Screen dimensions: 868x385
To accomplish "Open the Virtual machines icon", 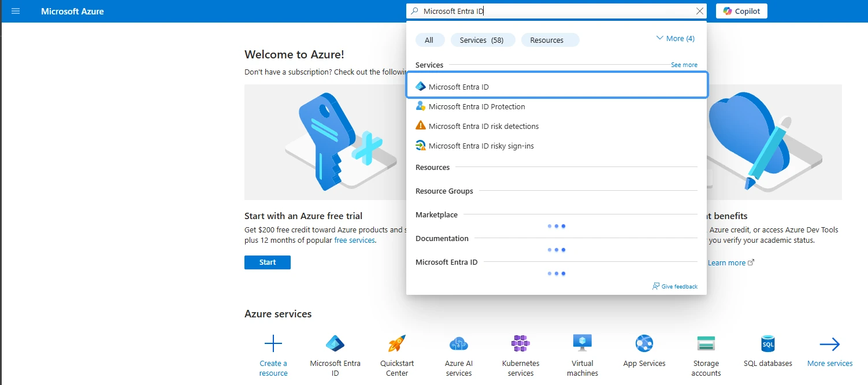I will tap(583, 344).
